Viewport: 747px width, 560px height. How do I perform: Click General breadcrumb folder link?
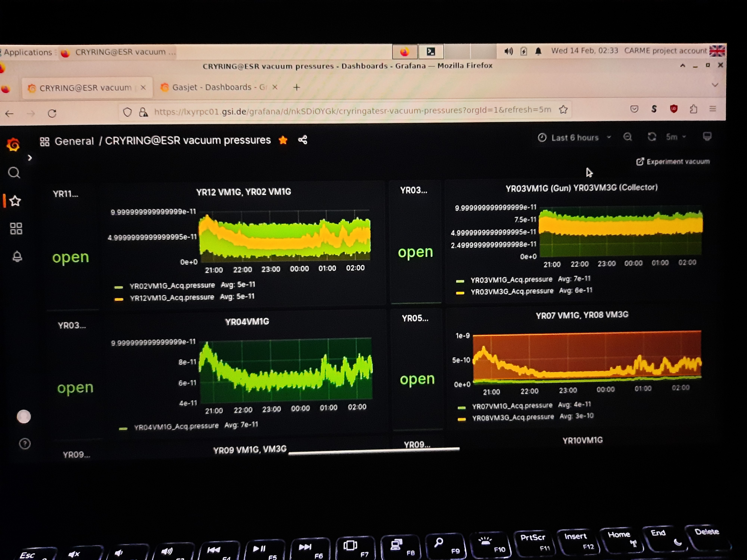[74, 141]
